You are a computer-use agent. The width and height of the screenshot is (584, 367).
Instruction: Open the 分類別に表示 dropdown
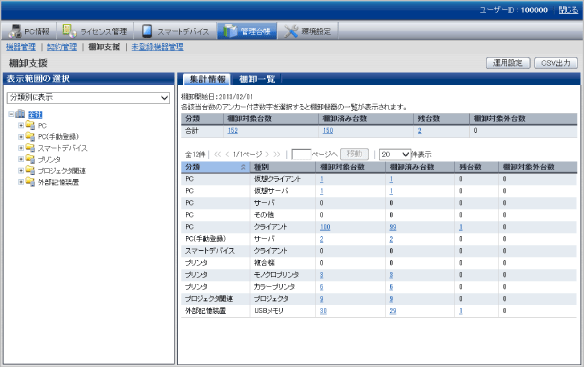pyautogui.click(x=88, y=98)
